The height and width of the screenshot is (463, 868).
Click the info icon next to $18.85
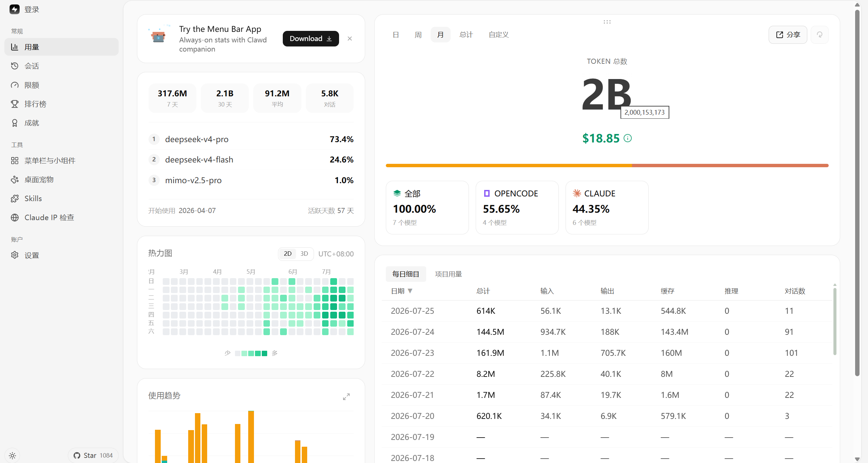[628, 138]
